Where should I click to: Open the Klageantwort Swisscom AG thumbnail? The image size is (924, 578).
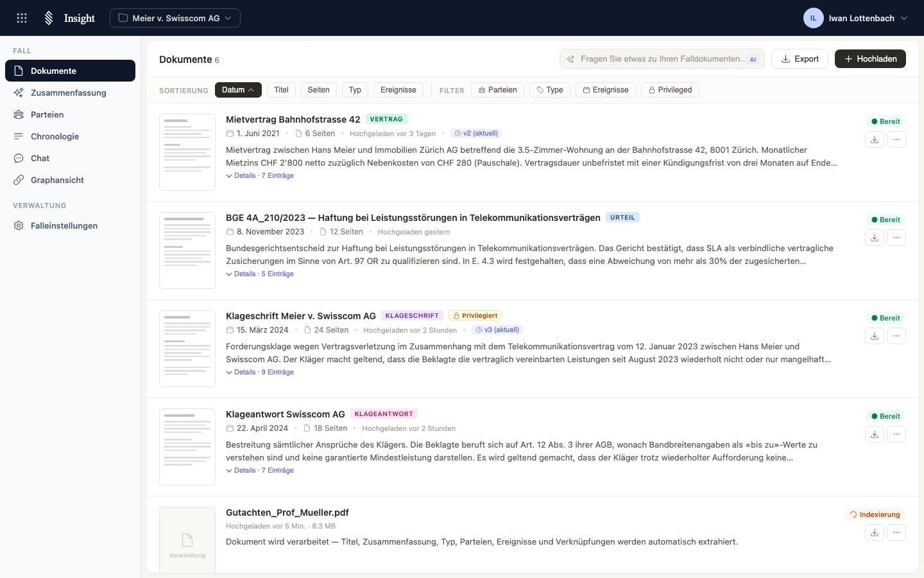[x=187, y=447]
